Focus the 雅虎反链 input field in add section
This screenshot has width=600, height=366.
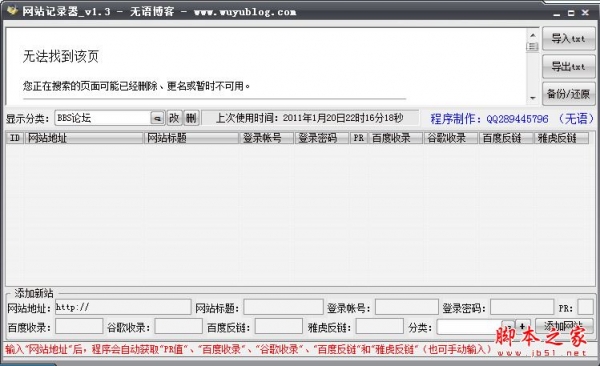[380, 327]
